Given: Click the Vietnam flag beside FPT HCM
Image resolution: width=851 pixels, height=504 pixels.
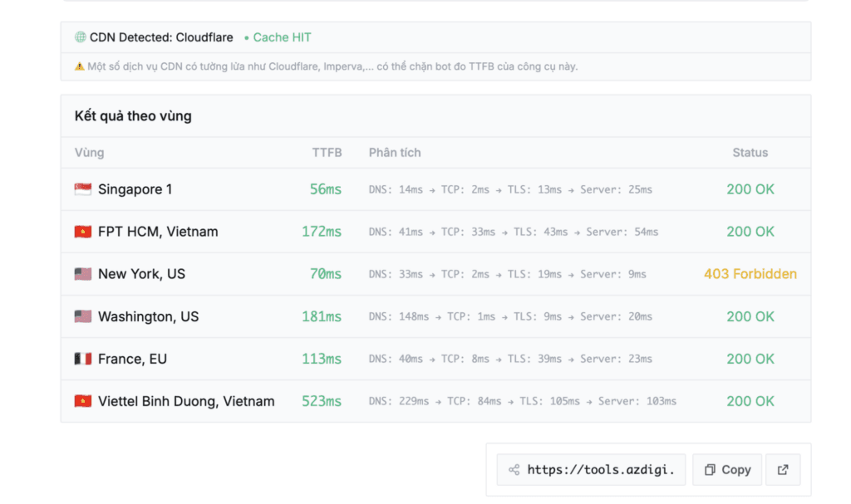Looking at the screenshot, I should pos(82,232).
